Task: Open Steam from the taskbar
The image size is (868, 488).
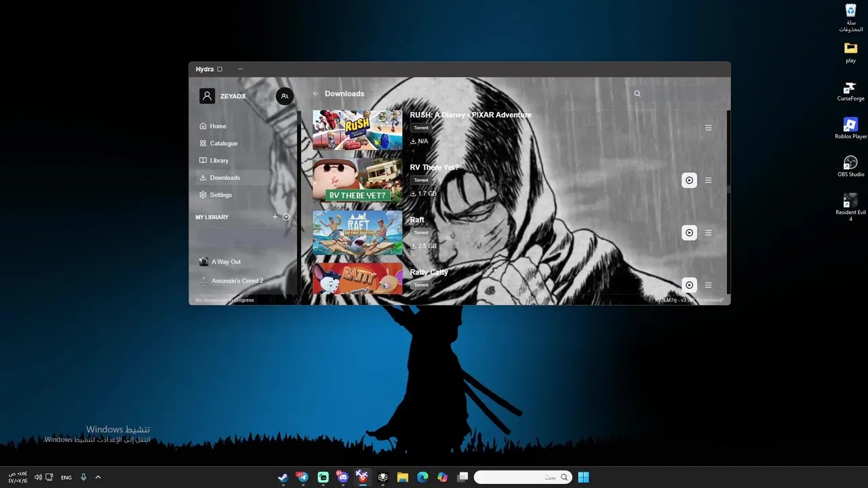Action: pos(283,477)
